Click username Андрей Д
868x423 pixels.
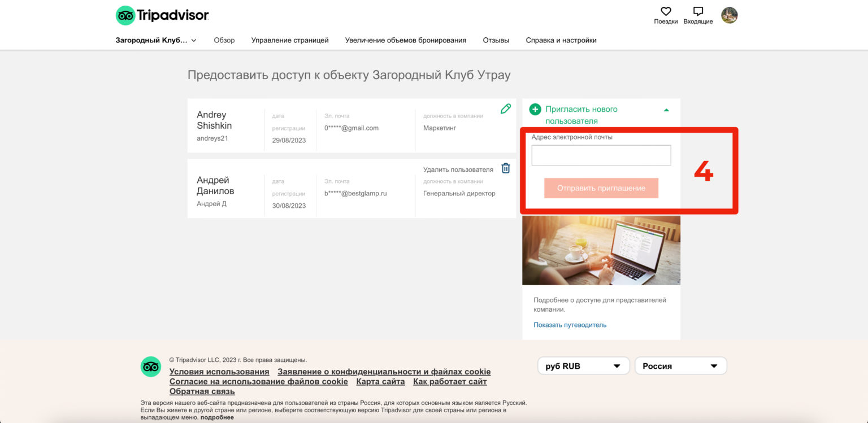pyautogui.click(x=211, y=204)
